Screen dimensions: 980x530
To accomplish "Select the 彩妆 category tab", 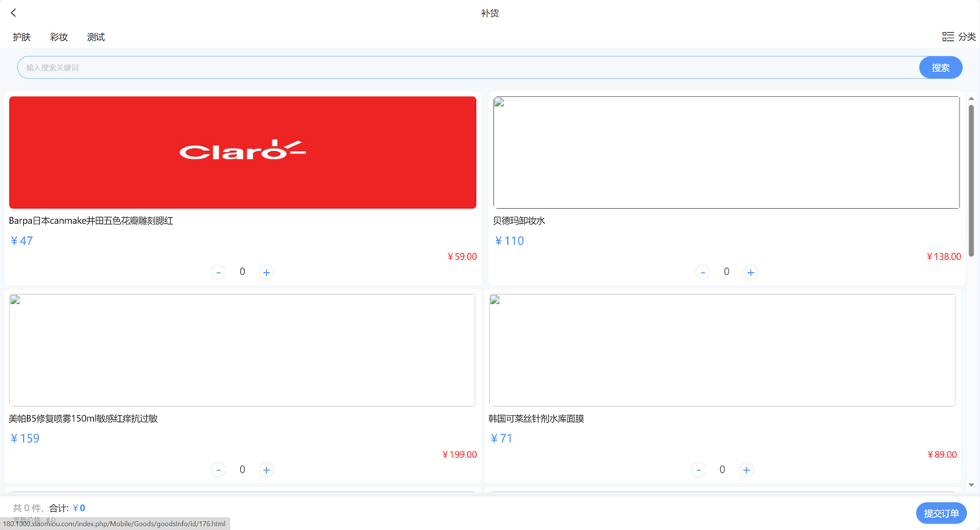I will 59,37.
